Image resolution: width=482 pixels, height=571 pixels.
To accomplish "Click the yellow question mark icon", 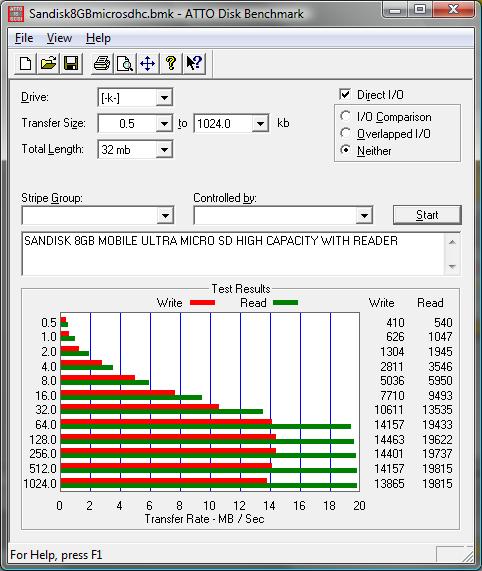I will pyautogui.click(x=171, y=63).
